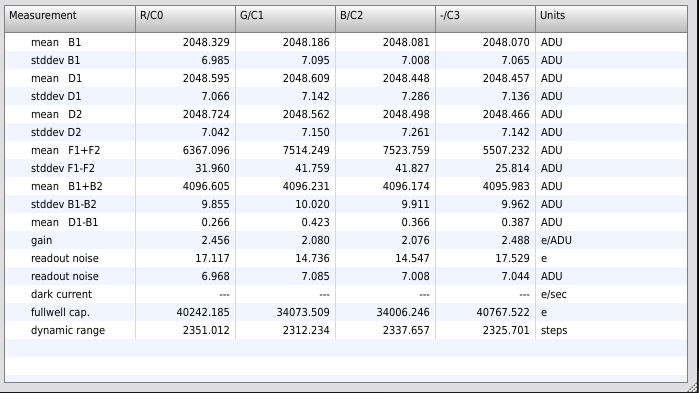The image size is (699, 393).
Task: Click the readout noise value 17.117
Action: [212, 258]
